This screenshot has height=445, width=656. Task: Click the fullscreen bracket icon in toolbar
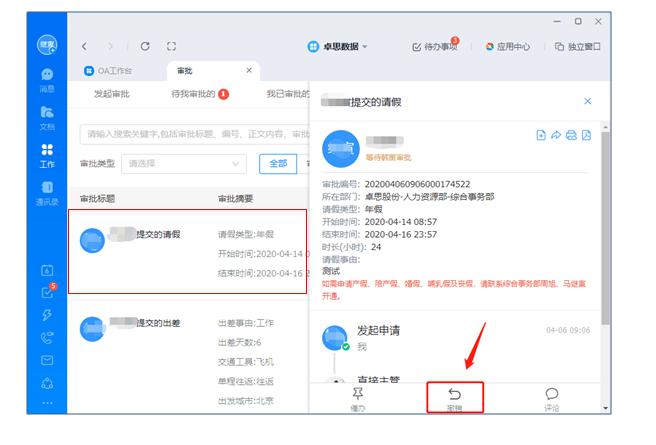click(x=171, y=46)
